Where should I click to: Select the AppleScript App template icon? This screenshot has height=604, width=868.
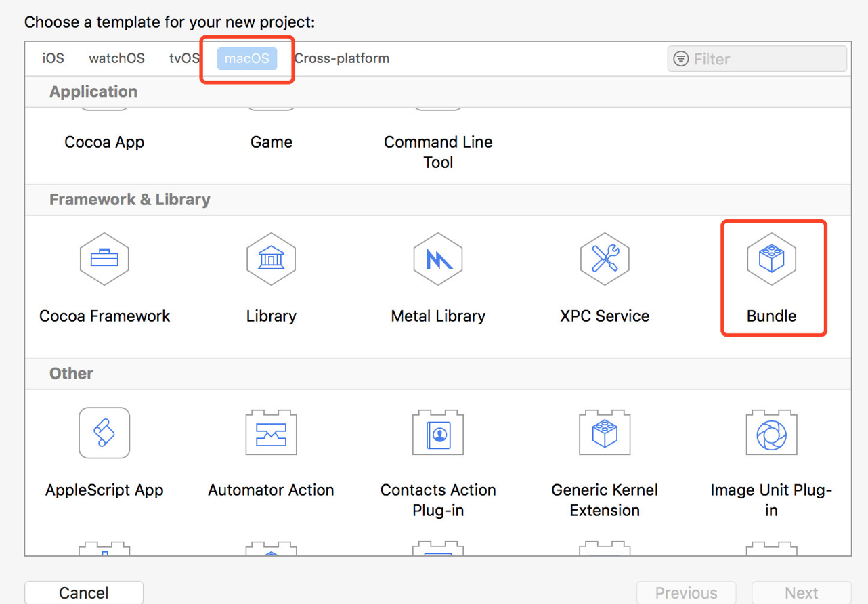tap(104, 433)
